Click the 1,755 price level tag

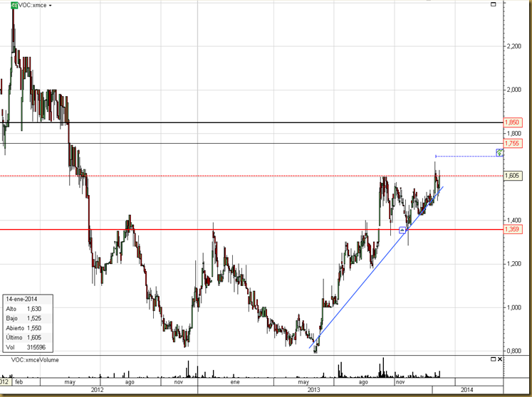pyautogui.click(x=512, y=144)
